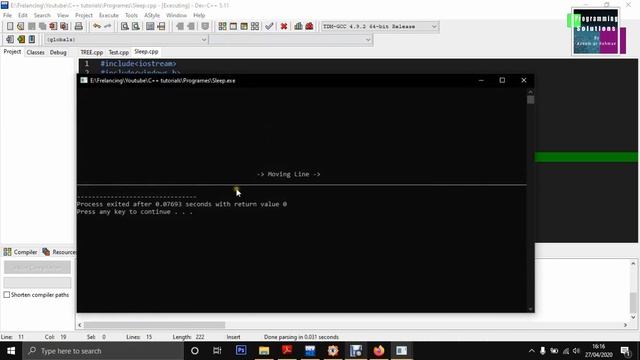Click the Profile Analysis chart icon
Viewport: 640px width, 360px height.
tap(298, 26)
